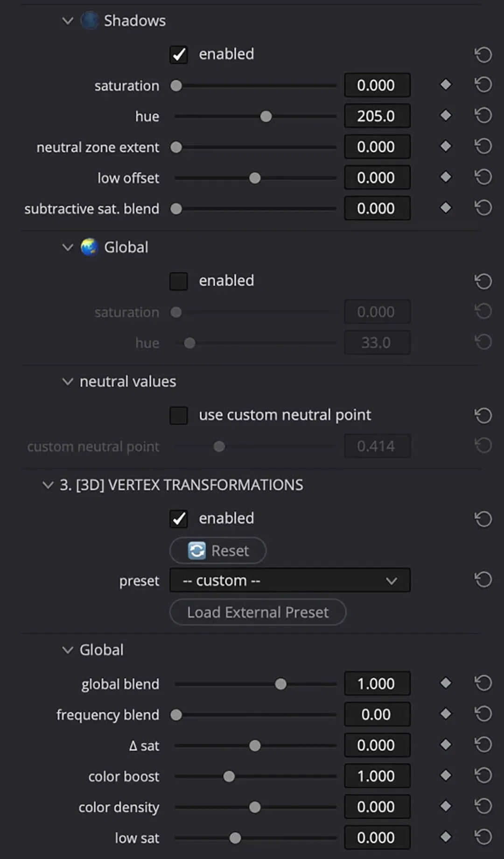
Task: Reset the Shadows hue value
Action: (x=483, y=115)
